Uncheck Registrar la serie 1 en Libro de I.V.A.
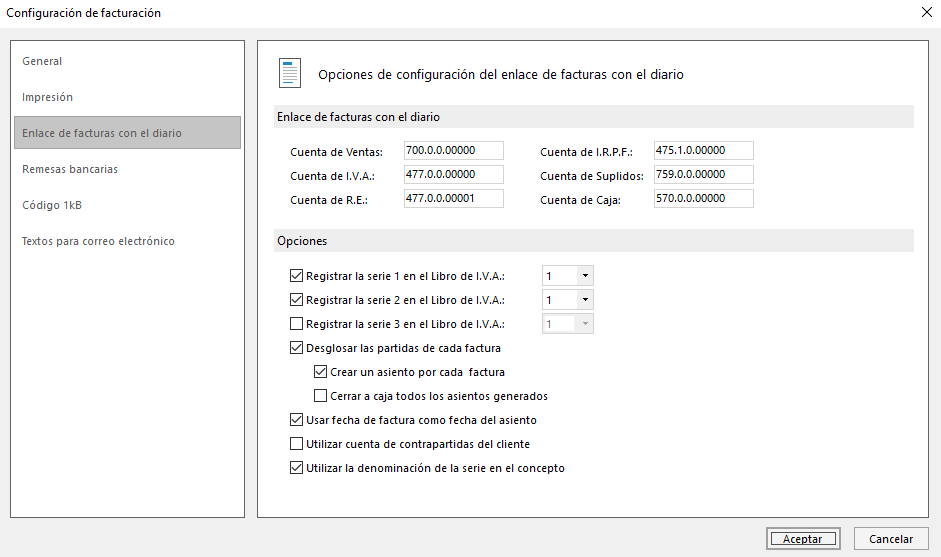The height and width of the screenshot is (557, 941). 296,276
